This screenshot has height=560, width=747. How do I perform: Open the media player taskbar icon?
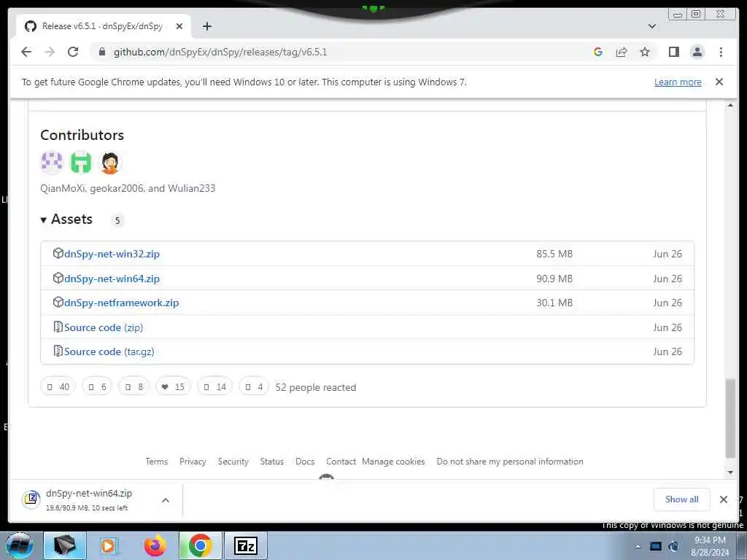tap(109, 545)
